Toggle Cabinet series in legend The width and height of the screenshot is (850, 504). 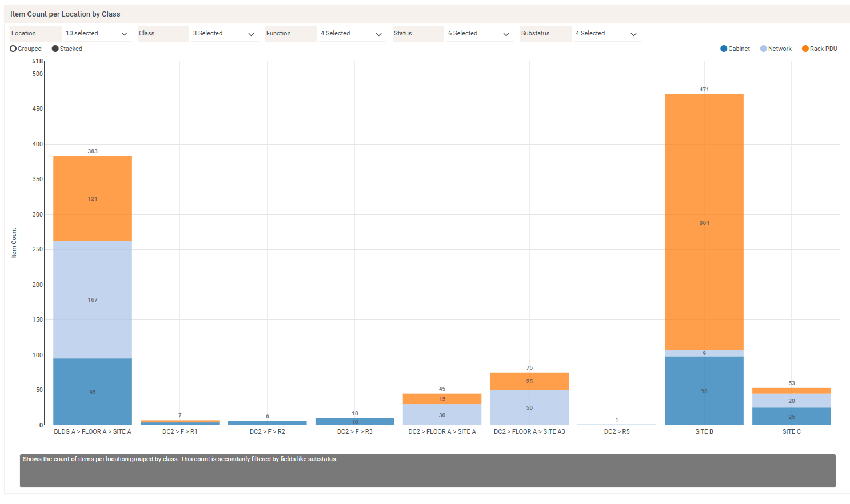point(735,49)
